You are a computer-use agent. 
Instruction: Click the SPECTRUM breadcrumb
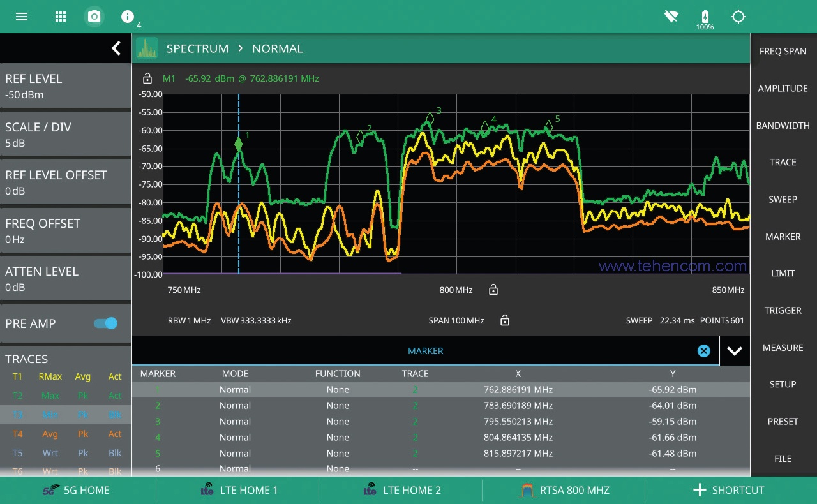click(x=197, y=48)
